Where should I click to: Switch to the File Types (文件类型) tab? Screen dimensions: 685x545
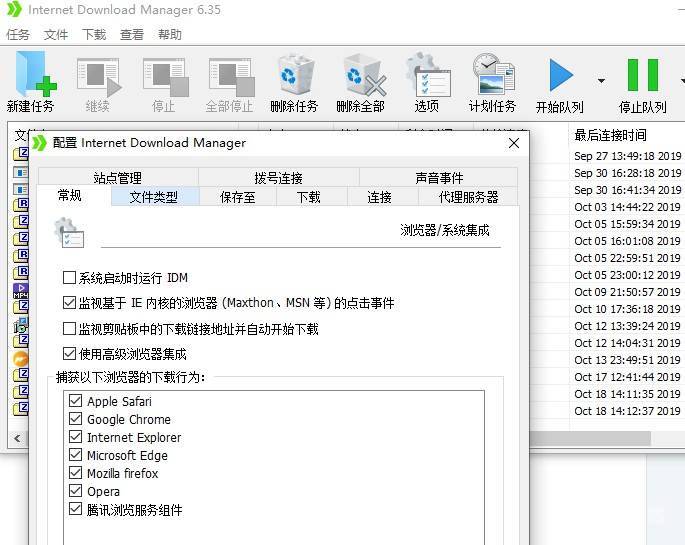[154, 197]
